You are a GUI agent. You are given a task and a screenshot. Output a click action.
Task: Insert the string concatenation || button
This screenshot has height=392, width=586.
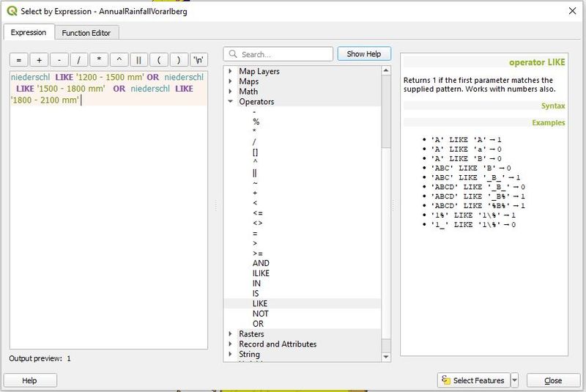point(138,59)
